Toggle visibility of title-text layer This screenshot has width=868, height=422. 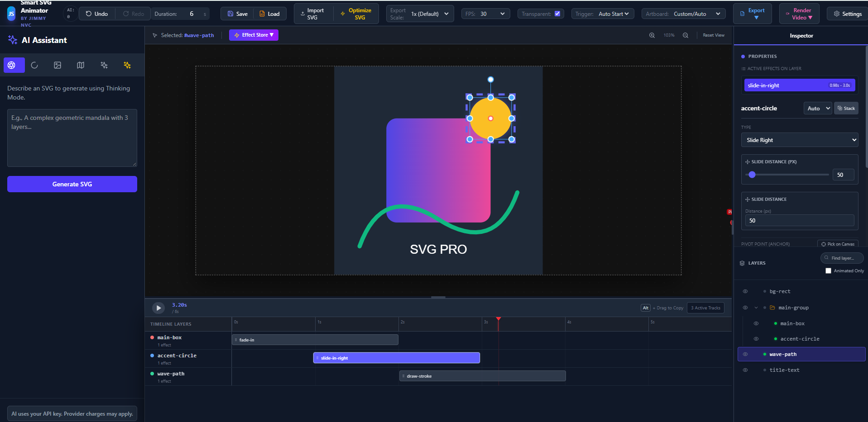coord(745,370)
